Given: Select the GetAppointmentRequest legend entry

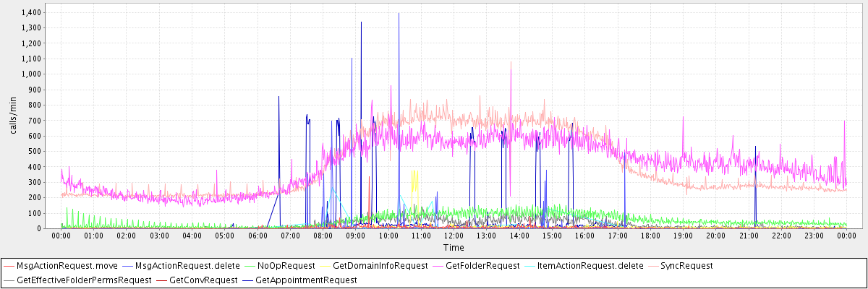Looking at the screenshot, I should tap(306, 280).
